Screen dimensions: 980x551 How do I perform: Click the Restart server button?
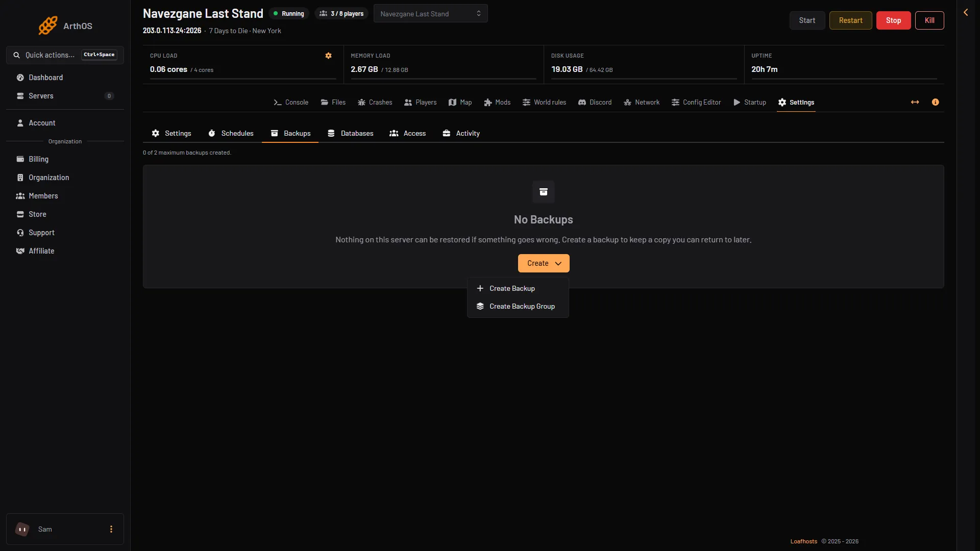coord(850,20)
